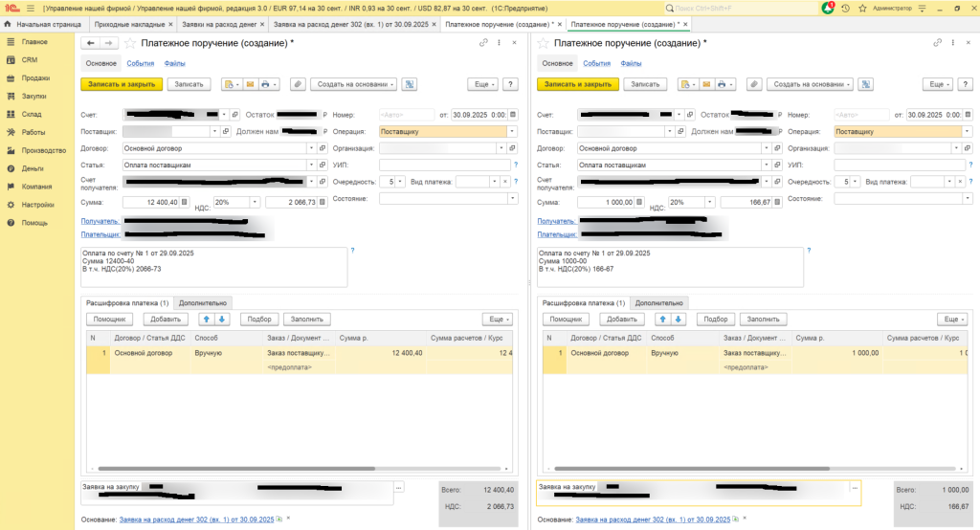
Task: Move row down with blue arrow in right table
Action: pyautogui.click(x=679, y=319)
